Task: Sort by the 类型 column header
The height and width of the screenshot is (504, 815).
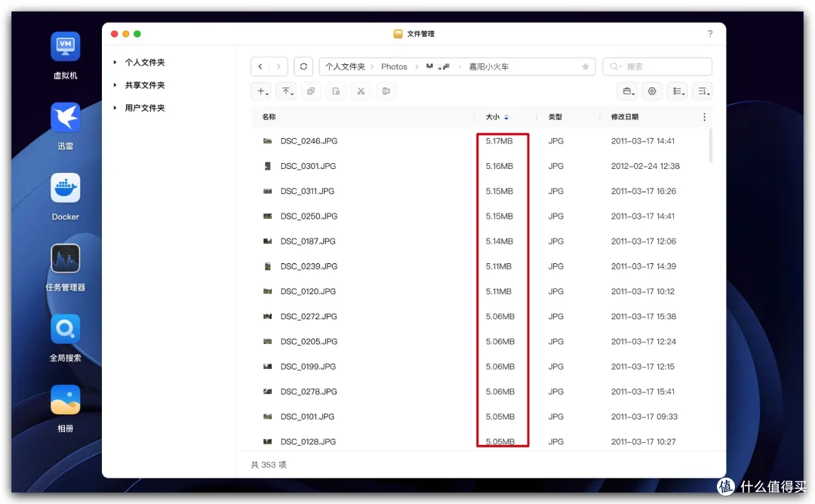Action: pyautogui.click(x=555, y=117)
